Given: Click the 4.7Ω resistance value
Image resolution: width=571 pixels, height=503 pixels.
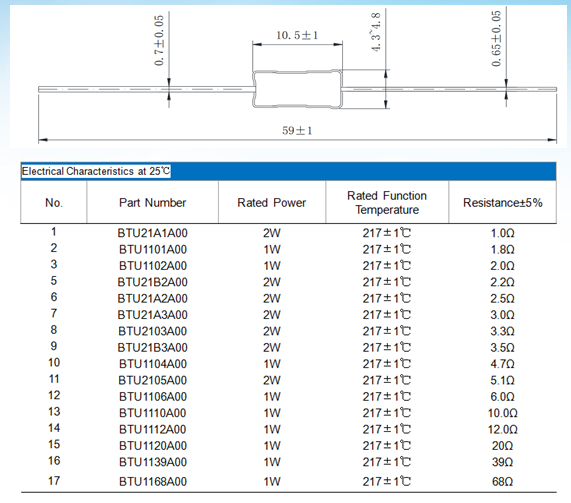Looking at the screenshot, I should click(503, 364).
